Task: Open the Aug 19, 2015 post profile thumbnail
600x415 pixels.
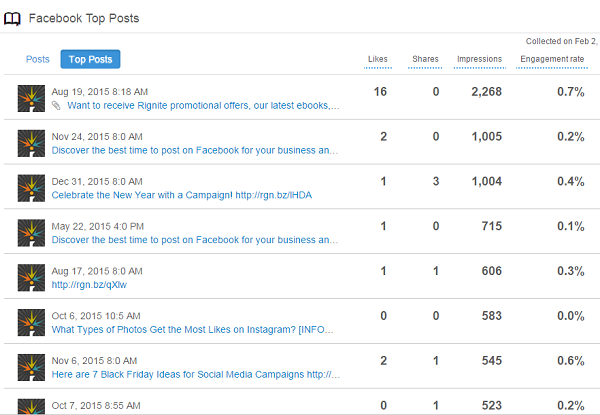Action: point(31,98)
